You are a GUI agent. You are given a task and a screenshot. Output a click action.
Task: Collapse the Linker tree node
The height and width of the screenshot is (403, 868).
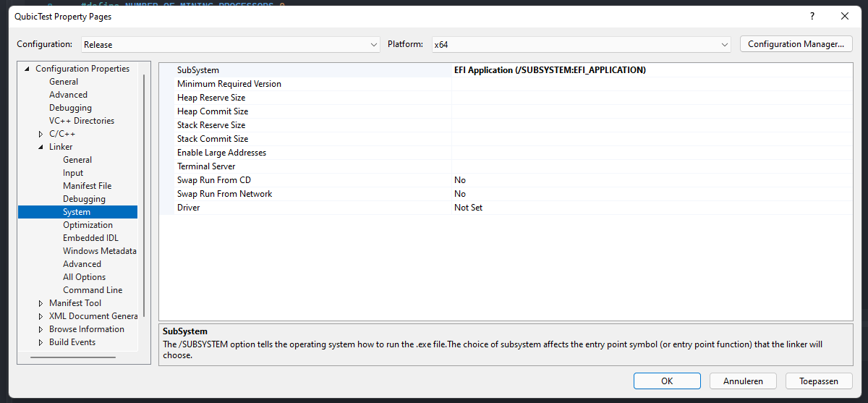pyautogui.click(x=41, y=147)
